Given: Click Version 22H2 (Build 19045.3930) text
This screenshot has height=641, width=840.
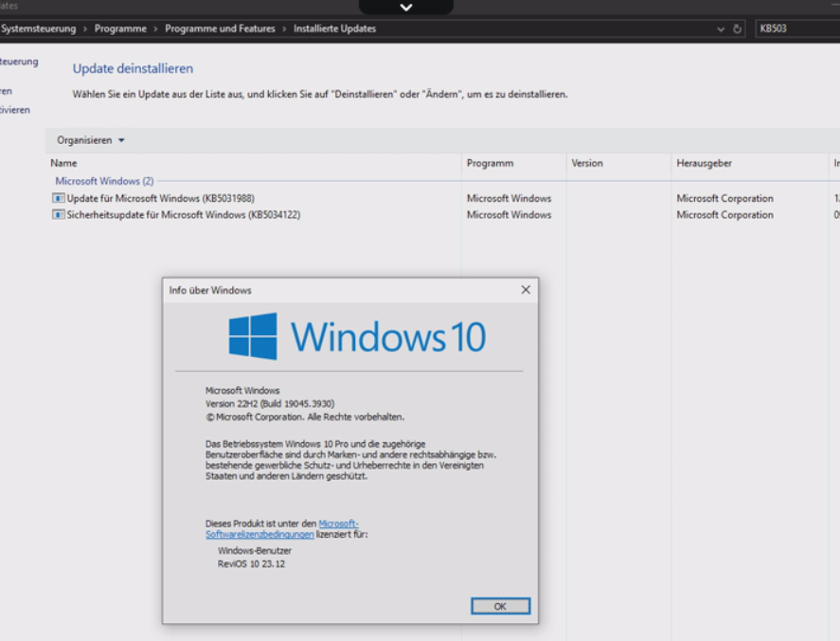Looking at the screenshot, I should (270, 403).
